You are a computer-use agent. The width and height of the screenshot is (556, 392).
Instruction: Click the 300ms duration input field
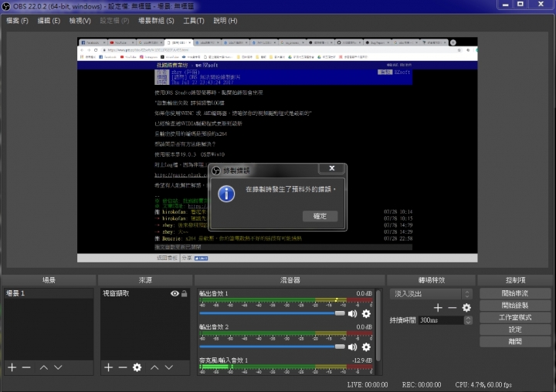[441, 320]
